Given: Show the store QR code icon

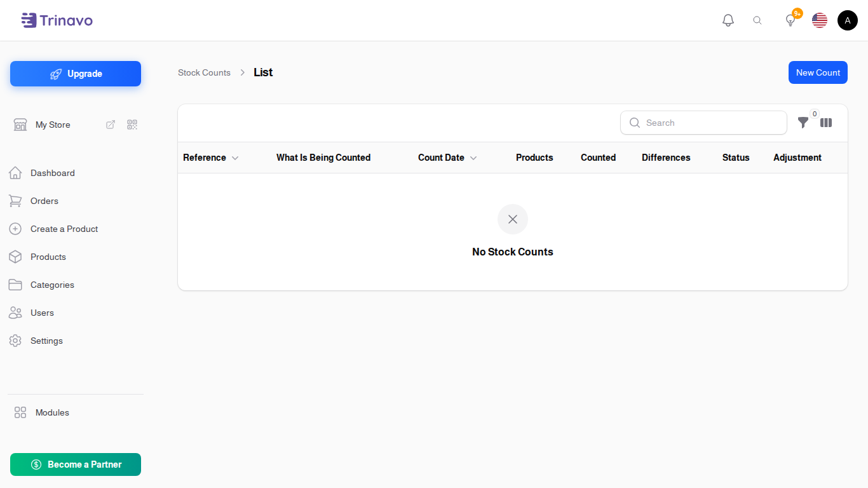Looking at the screenshot, I should click(132, 125).
